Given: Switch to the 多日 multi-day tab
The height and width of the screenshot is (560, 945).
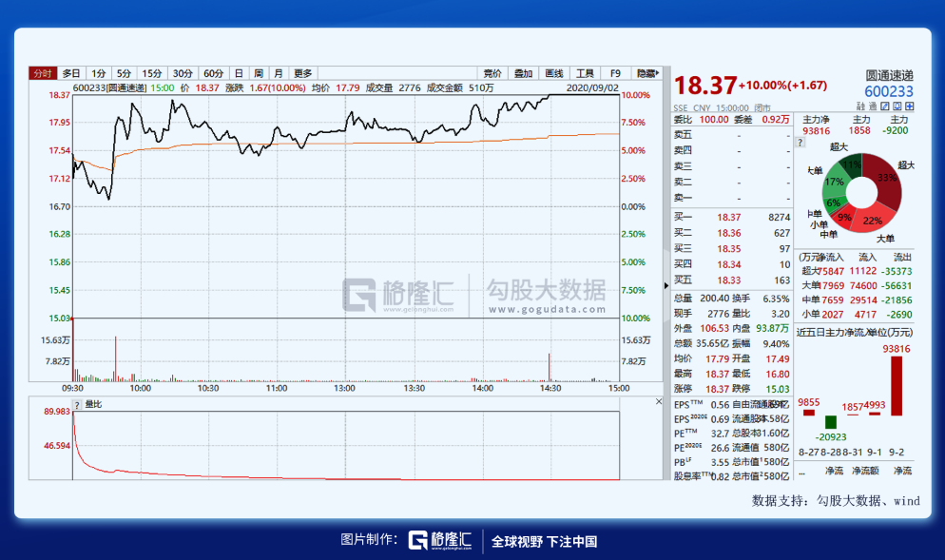Looking at the screenshot, I should (x=71, y=73).
